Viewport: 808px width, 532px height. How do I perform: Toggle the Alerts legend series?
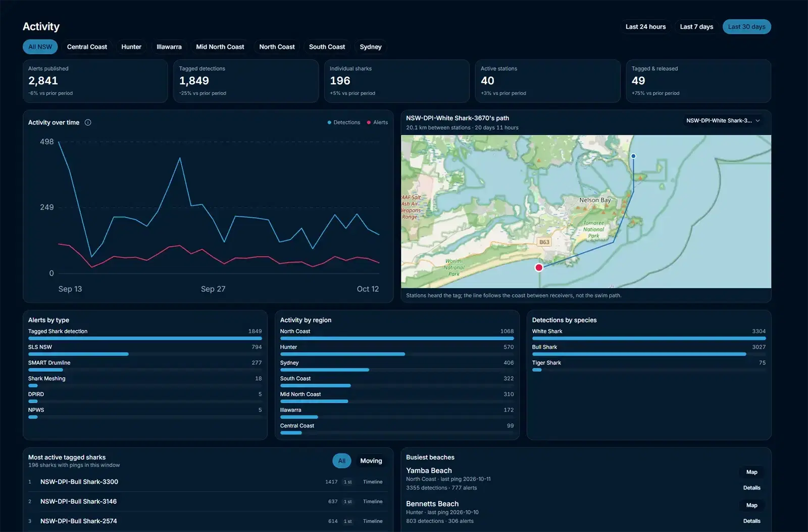(x=377, y=123)
